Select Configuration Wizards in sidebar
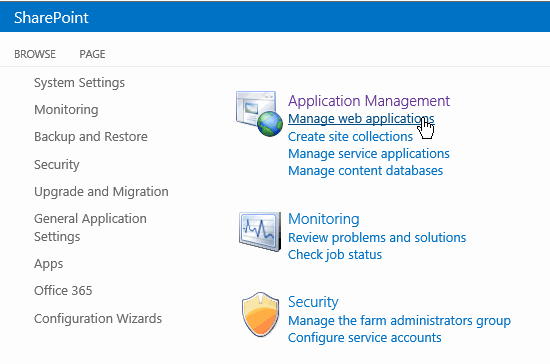Image resolution: width=550 pixels, height=364 pixels. coord(98,319)
